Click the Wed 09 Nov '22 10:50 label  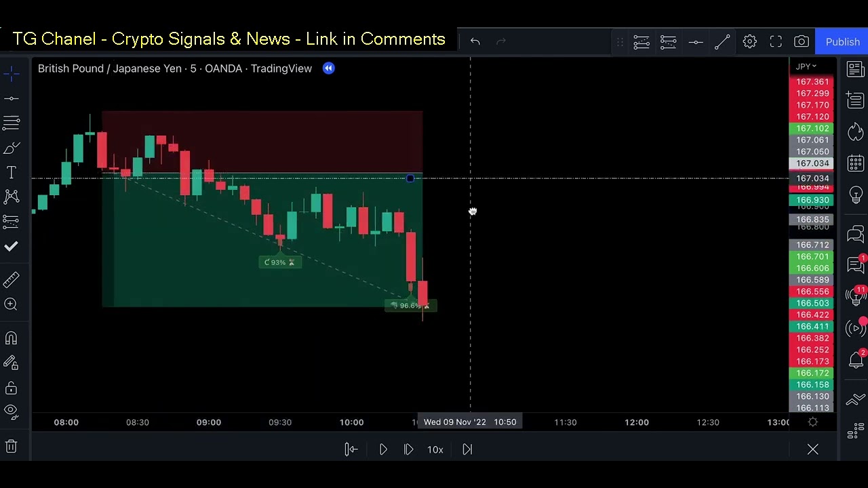(470, 422)
